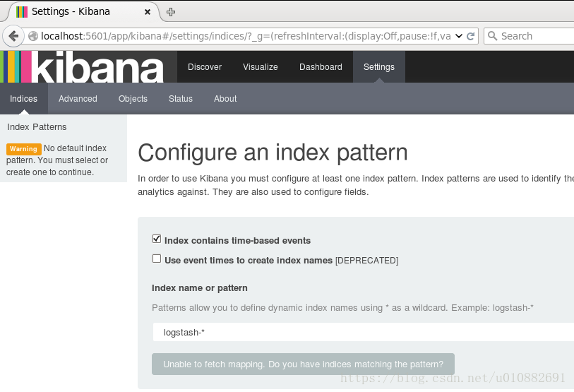Image resolution: width=574 pixels, height=392 pixels.
Task: Open the About section
Action: (x=225, y=99)
